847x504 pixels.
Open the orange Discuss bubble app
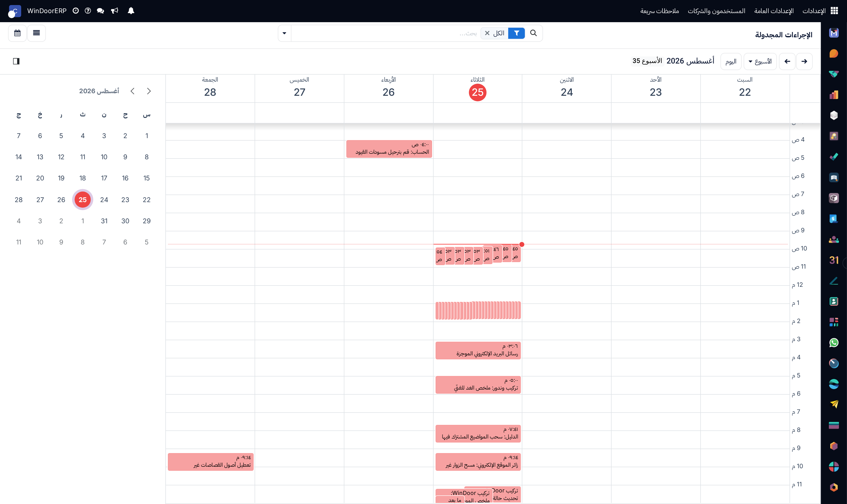click(x=834, y=54)
